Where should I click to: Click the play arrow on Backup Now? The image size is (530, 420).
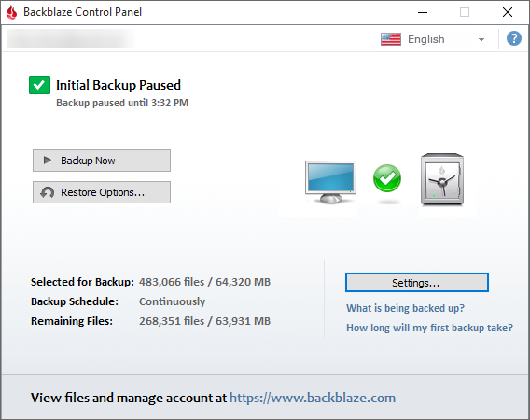click(48, 161)
